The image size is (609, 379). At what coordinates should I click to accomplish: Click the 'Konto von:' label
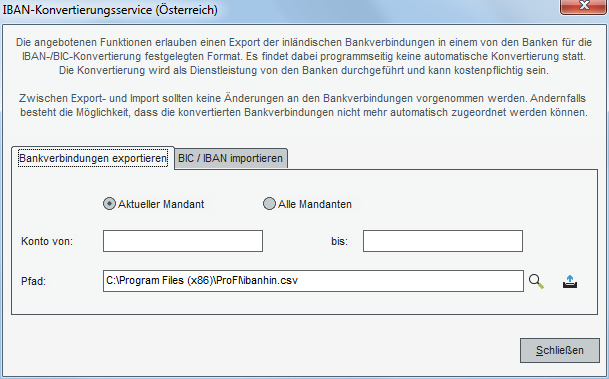pyautogui.click(x=47, y=241)
